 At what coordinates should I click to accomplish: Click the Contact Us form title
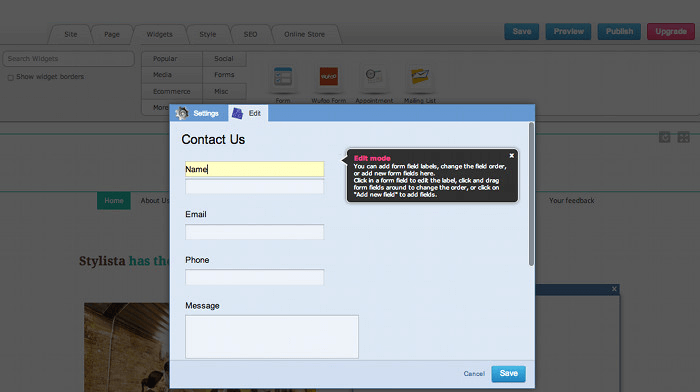coord(213,140)
